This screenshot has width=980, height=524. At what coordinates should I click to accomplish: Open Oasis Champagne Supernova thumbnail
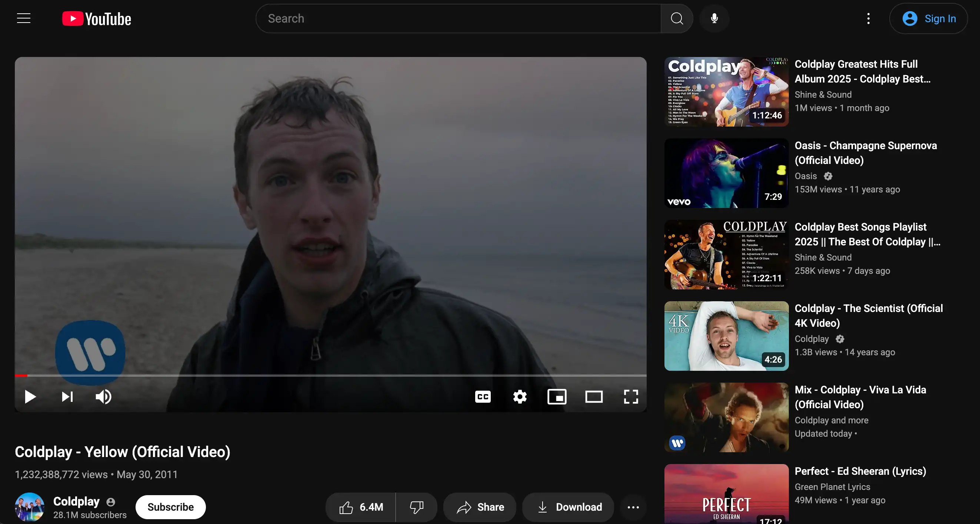pos(726,173)
